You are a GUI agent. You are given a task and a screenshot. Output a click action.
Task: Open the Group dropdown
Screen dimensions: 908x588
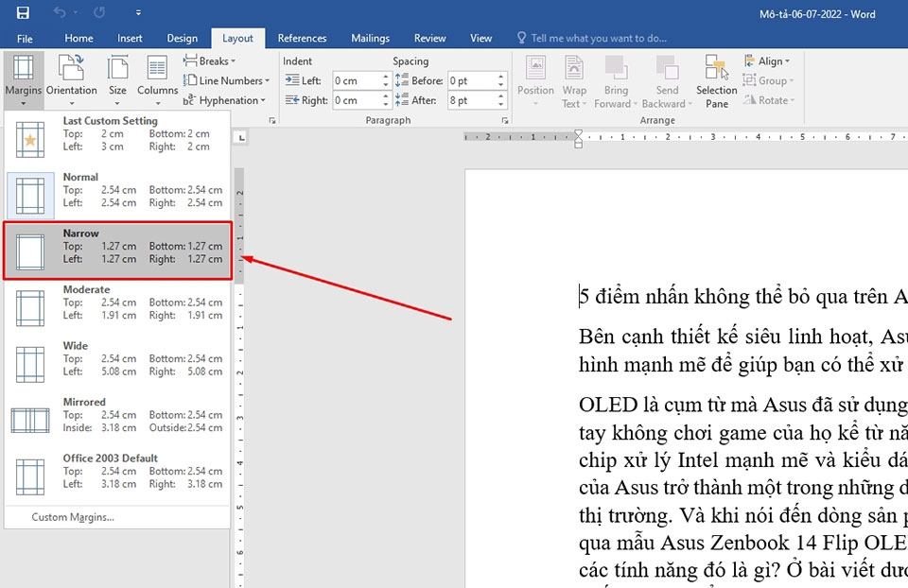pos(768,80)
